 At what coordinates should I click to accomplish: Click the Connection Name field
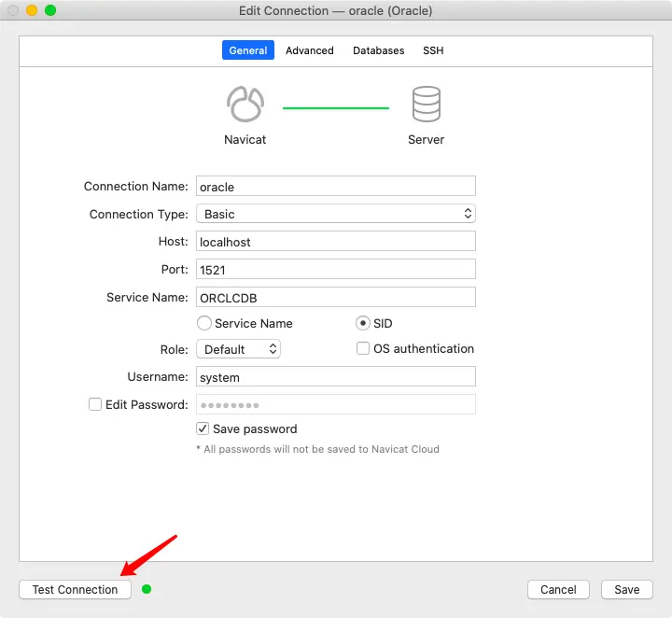336,186
